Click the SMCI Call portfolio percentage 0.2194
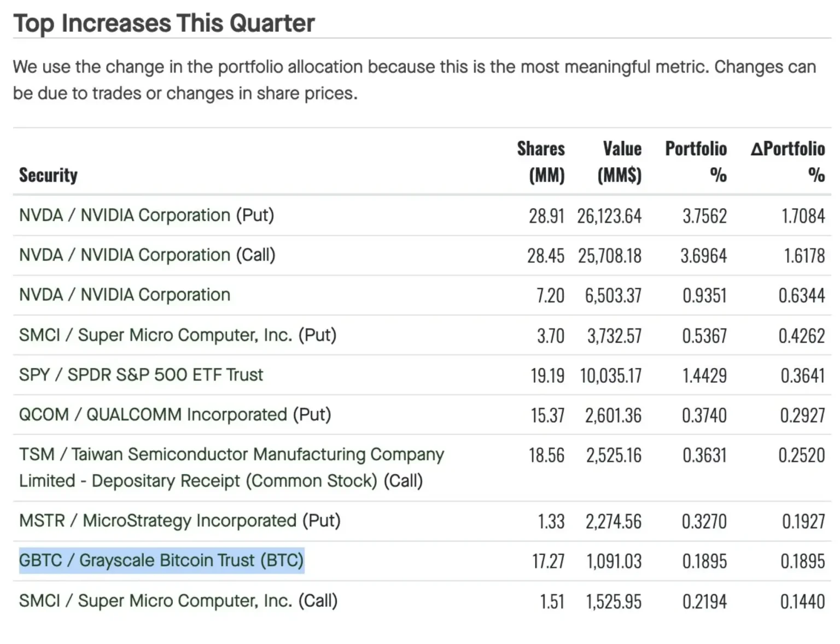 (704, 601)
